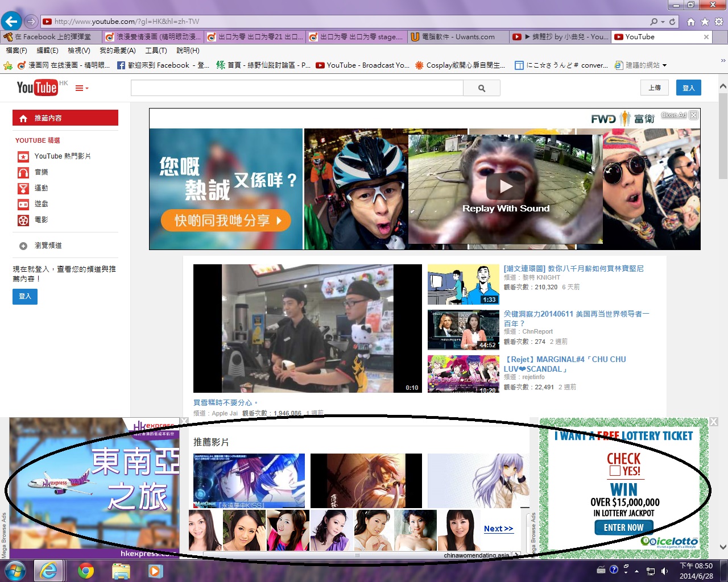Click the 快啲同我哋分享 orange ad button

pos(226,221)
